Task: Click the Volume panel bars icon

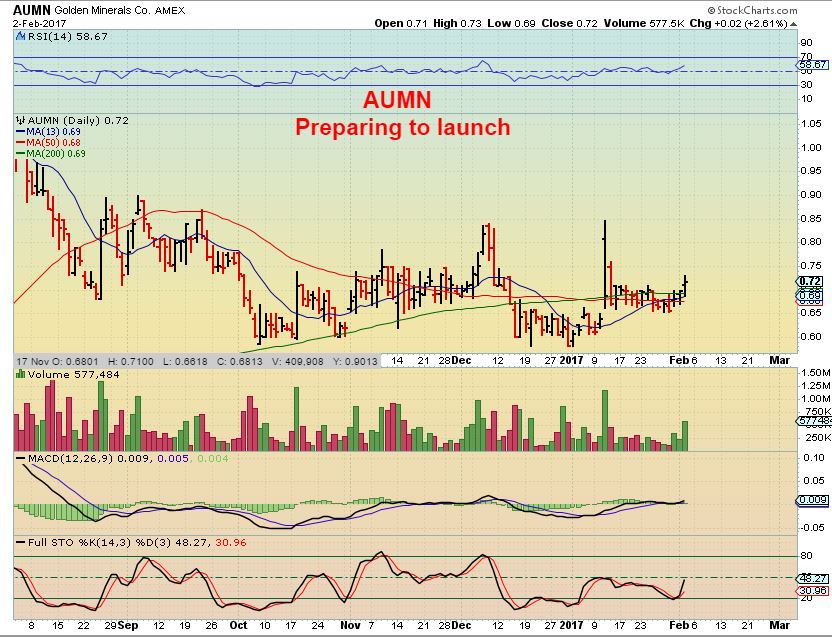Action: coord(21,374)
